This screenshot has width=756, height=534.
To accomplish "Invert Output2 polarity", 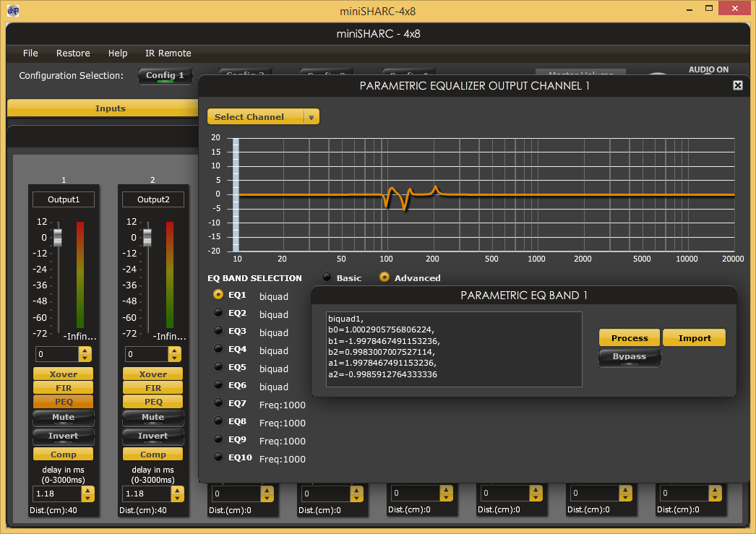I will 153,436.
